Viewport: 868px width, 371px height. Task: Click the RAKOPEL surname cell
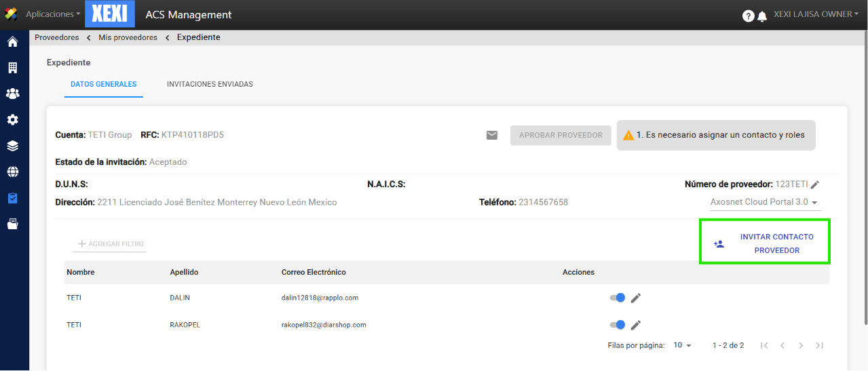(x=185, y=325)
